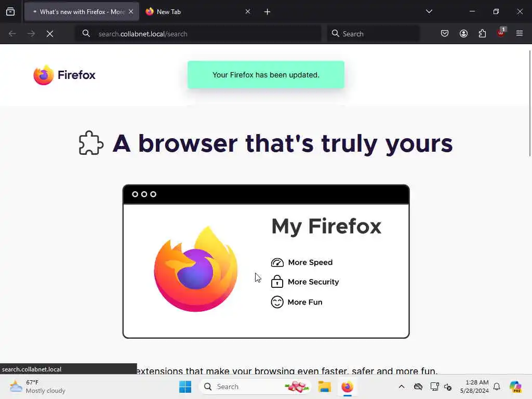The width and height of the screenshot is (532, 399).
Task: Click the More Security lock icon
Action: pyautogui.click(x=277, y=281)
